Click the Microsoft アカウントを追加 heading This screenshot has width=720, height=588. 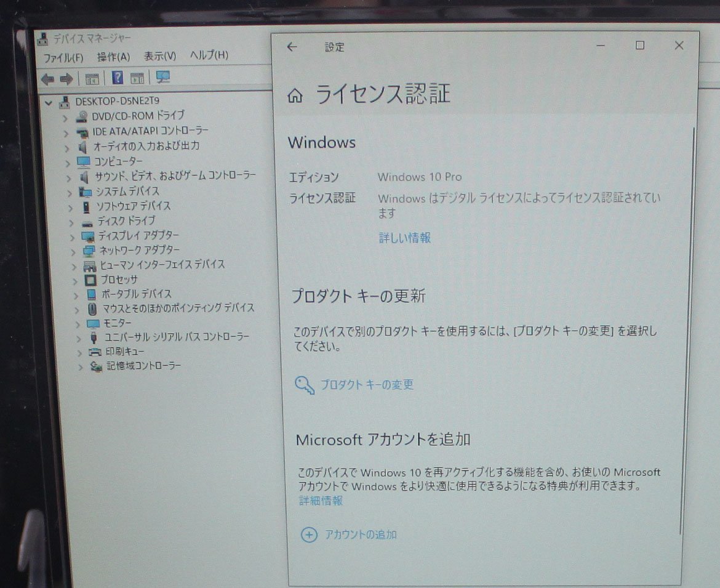point(383,440)
